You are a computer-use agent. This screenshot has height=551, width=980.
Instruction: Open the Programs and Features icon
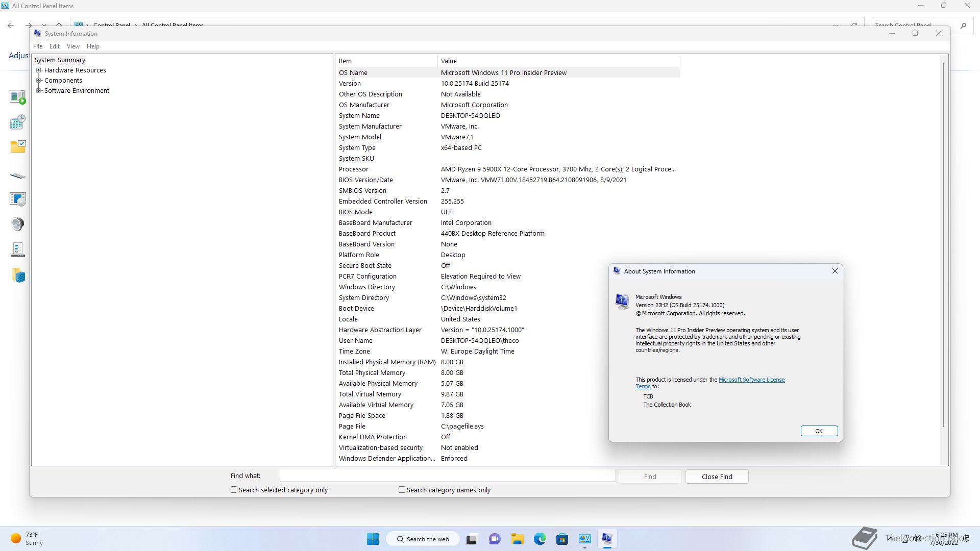coord(18,199)
